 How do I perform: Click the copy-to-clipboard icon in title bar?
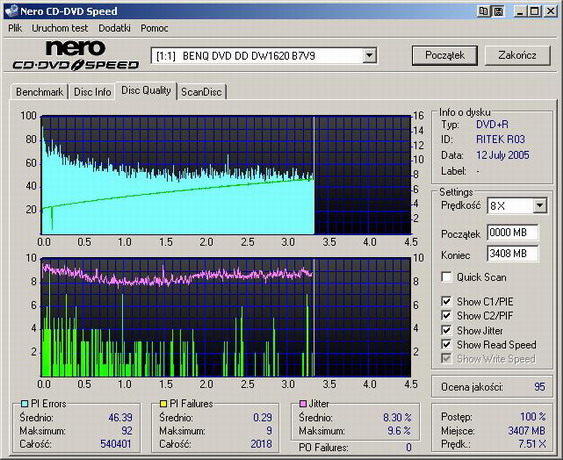483,11
